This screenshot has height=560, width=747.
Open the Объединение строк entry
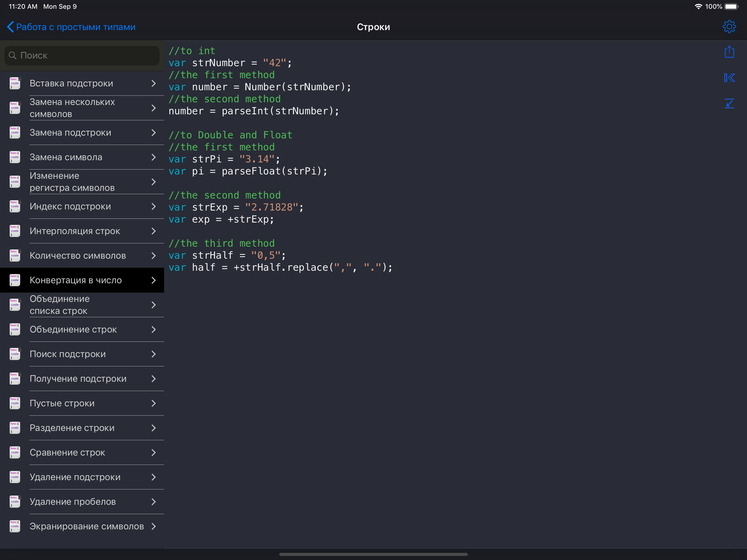click(x=73, y=329)
